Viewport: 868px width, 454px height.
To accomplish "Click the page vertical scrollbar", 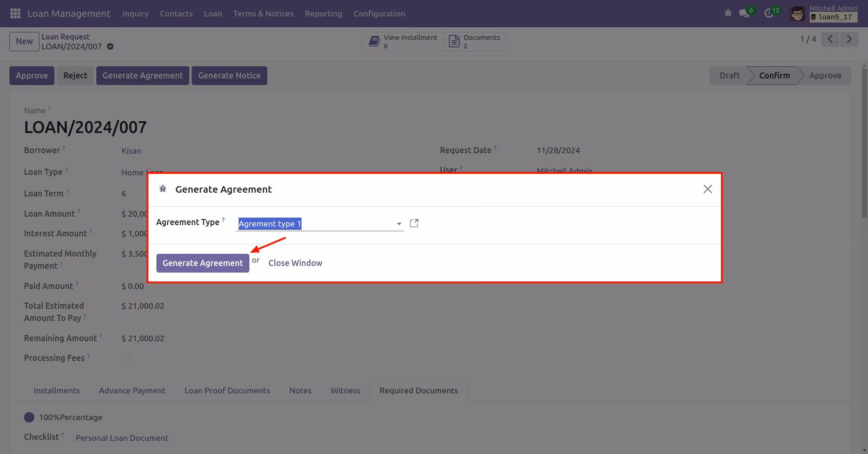I will click(864, 143).
